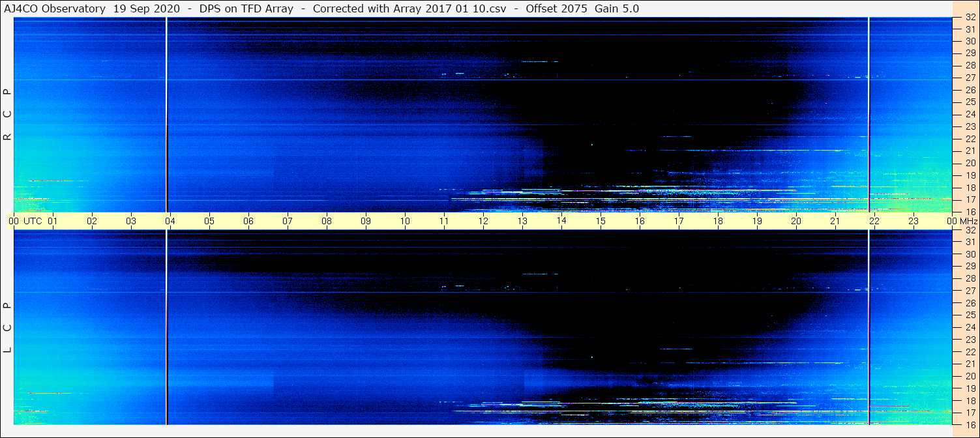Select hour "05" on the UTC axis
The image size is (980, 438).
pos(209,221)
